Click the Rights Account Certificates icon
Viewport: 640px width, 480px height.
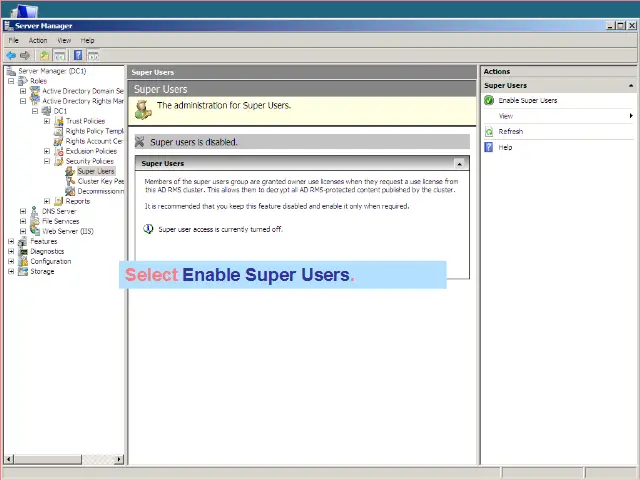59,141
